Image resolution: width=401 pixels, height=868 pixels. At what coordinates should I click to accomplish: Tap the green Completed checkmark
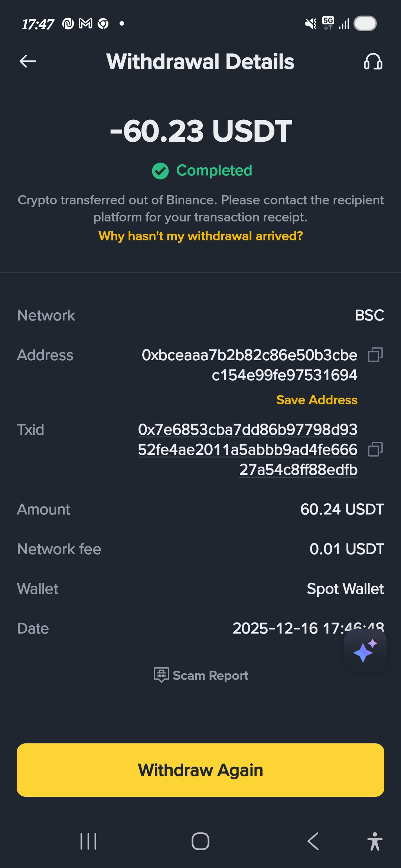(160, 171)
